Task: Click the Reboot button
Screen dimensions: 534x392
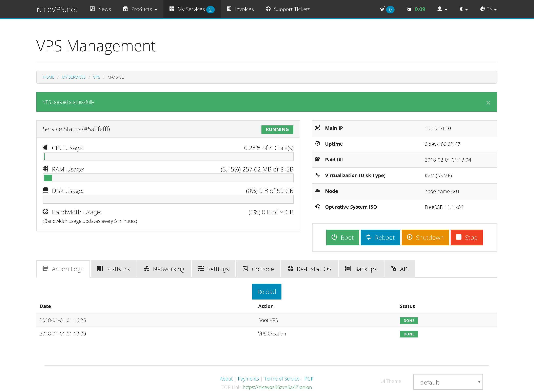Action: (x=380, y=237)
